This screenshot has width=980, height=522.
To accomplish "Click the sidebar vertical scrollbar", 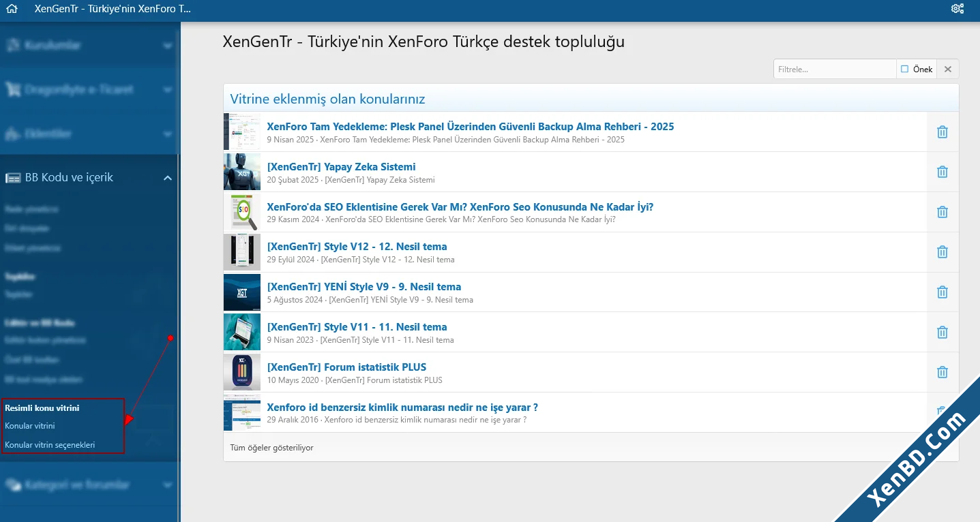I will point(179,273).
